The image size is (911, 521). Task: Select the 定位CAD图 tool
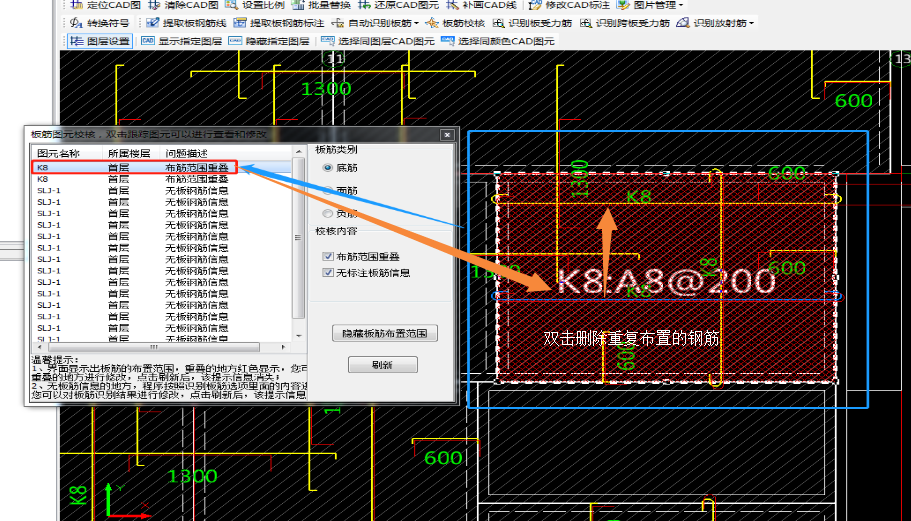coord(105,5)
